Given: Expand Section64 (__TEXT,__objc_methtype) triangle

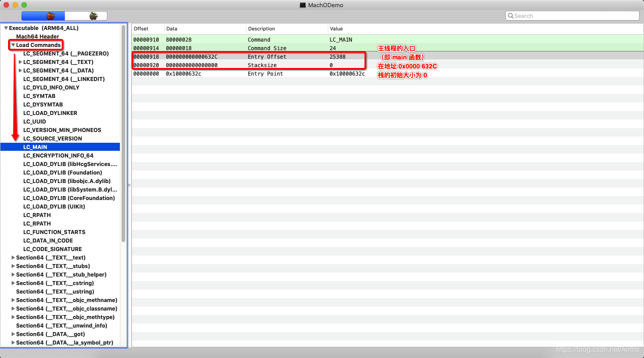Looking at the screenshot, I should click(13, 317).
